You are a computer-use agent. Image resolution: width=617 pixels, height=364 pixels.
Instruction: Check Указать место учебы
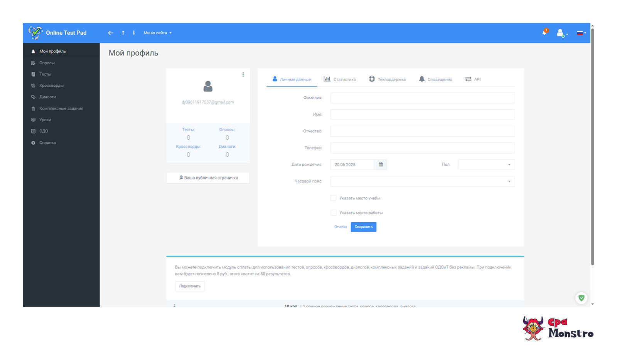pos(334,198)
